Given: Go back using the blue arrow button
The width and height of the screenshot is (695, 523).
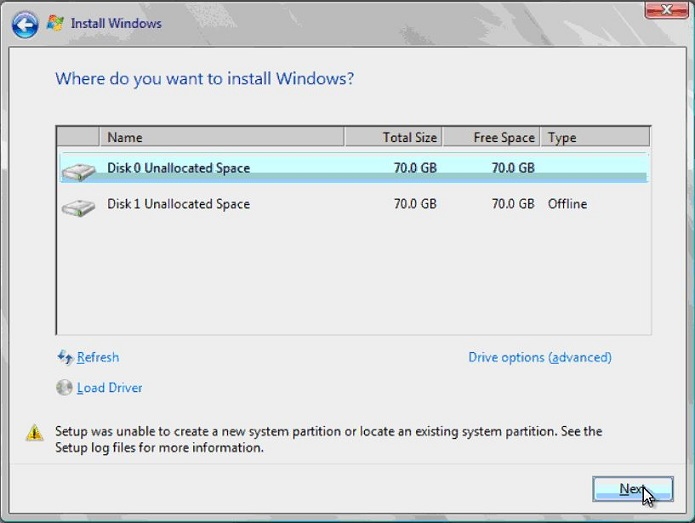Looking at the screenshot, I should [25, 24].
